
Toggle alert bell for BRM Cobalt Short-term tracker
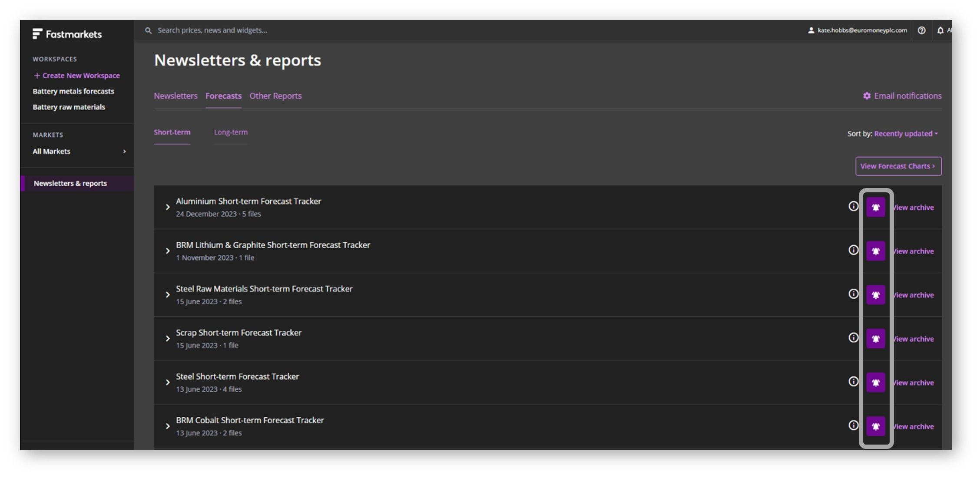tap(876, 427)
